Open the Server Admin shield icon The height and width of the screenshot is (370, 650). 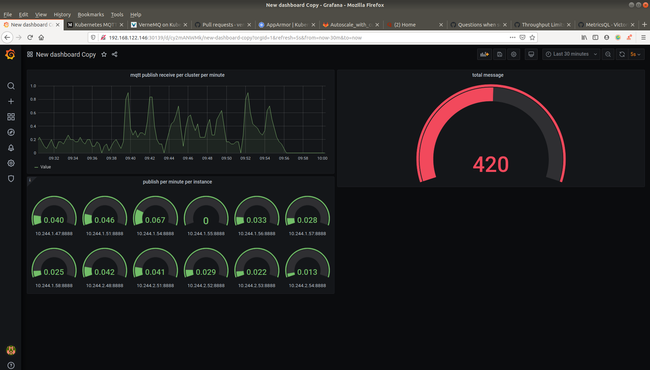pos(11,179)
